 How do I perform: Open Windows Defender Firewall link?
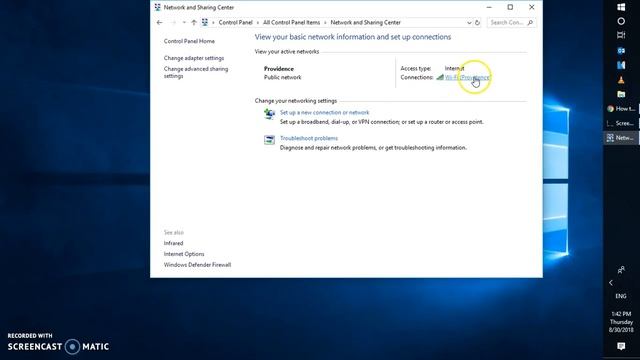click(198, 264)
